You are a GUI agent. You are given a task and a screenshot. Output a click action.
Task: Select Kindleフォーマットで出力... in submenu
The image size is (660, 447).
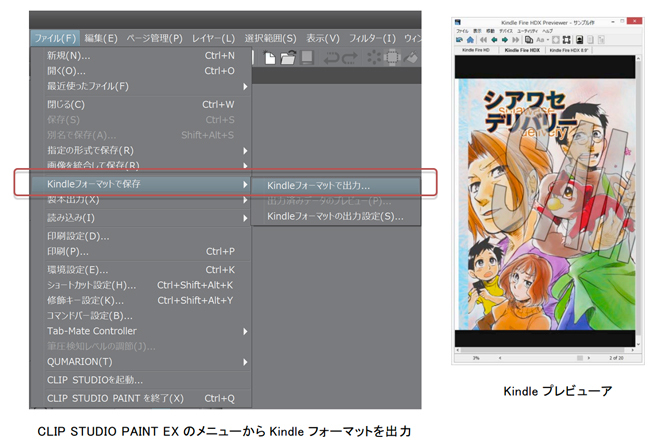335,186
